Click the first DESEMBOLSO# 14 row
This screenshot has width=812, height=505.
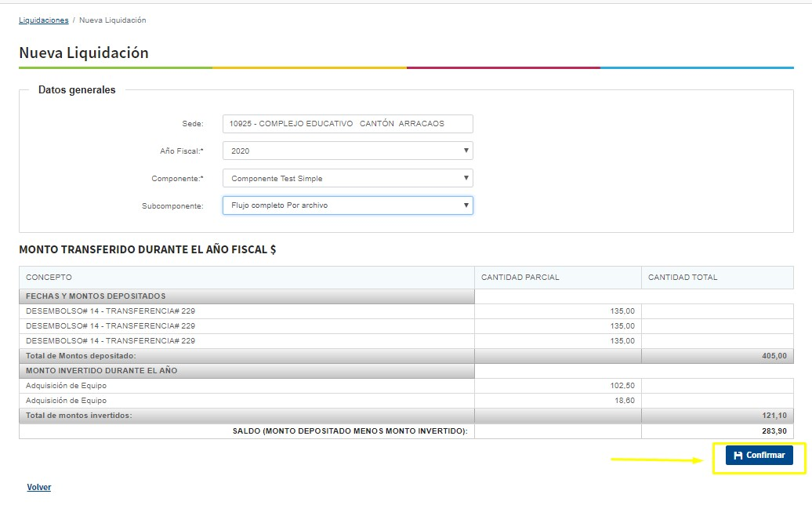(110, 311)
